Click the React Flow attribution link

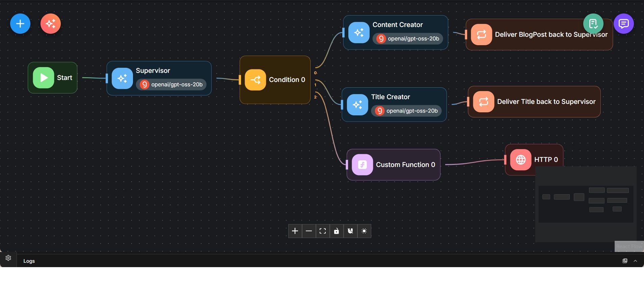(629, 247)
